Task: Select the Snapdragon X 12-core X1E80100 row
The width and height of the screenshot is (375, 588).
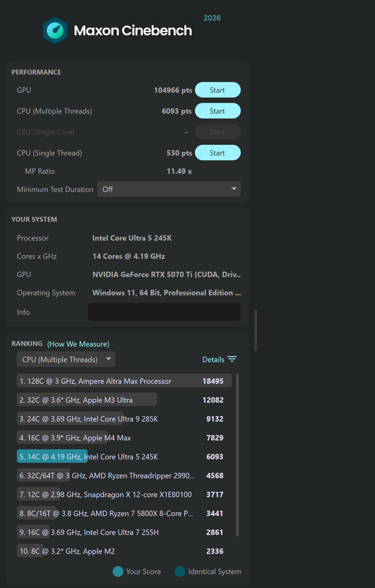Action: pyautogui.click(x=124, y=494)
